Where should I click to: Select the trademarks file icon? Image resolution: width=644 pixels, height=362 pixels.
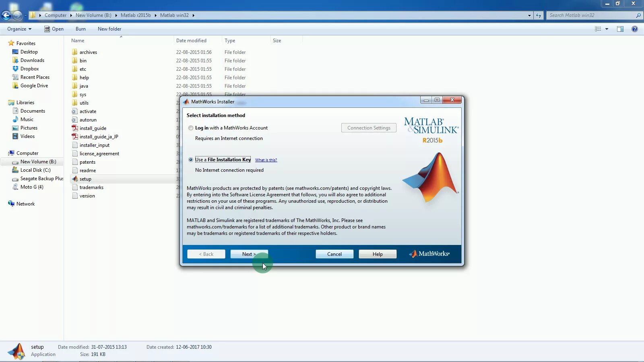pos(75,187)
